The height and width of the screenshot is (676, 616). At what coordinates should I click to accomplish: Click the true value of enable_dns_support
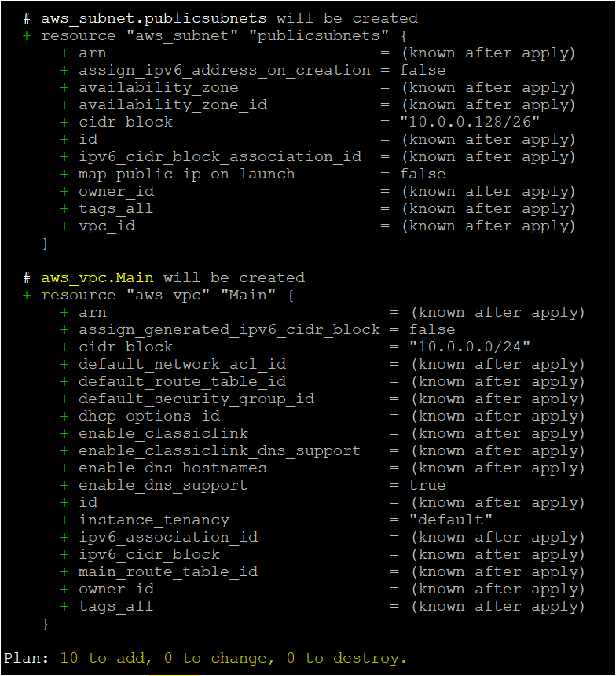click(427, 486)
